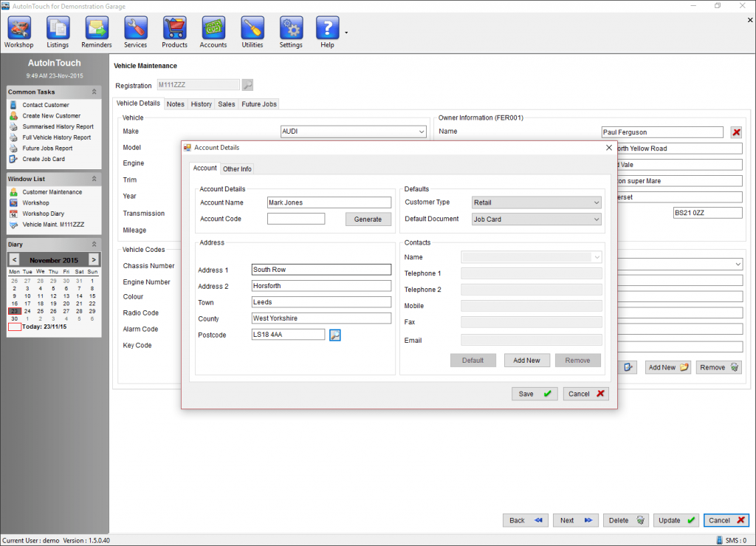Open the Future Jobs tab
The height and width of the screenshot is (546, 756).
click(259, 104)
